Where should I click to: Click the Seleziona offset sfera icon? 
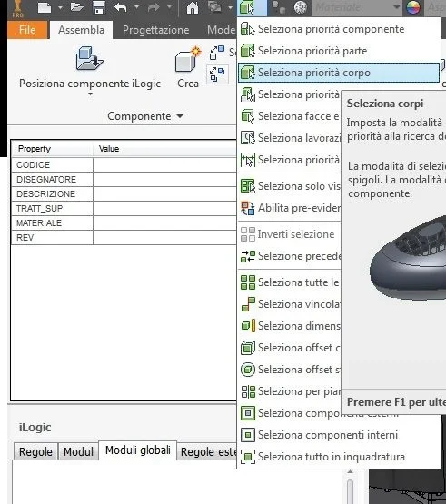coord(248,370)
